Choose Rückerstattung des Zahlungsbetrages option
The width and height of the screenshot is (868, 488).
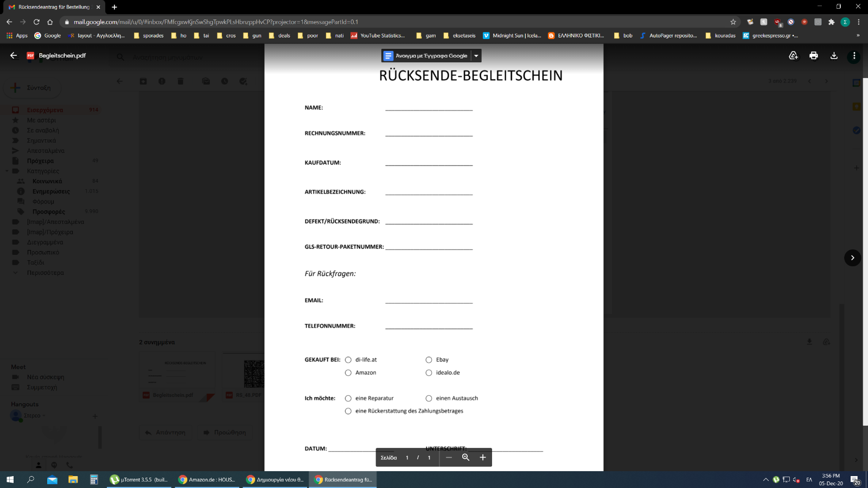(x=348, y=412)
